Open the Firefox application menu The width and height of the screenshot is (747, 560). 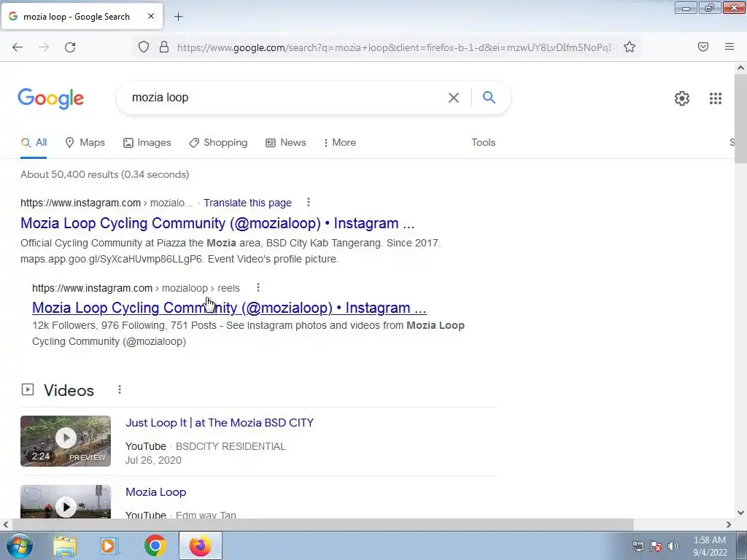[729, 47]
